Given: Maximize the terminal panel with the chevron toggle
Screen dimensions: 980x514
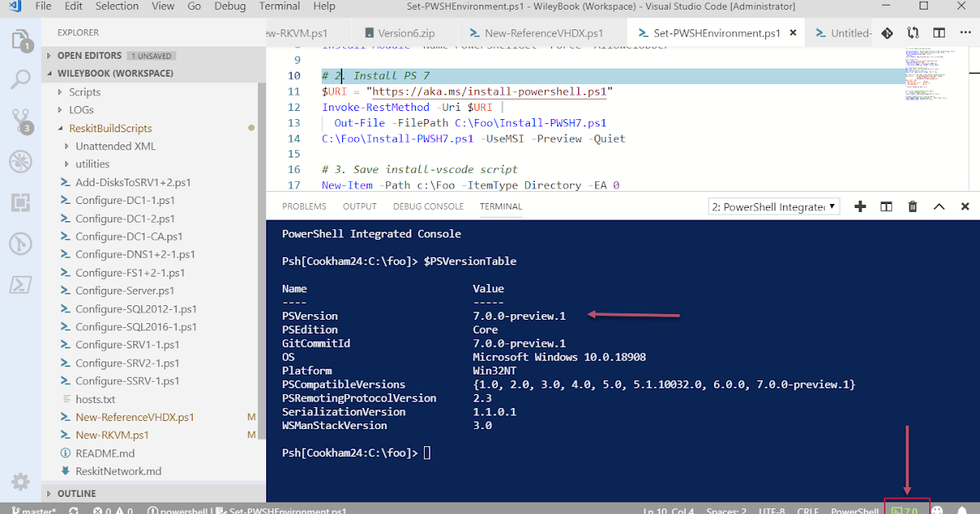Looking at the screenshot, I should [938, 206].
